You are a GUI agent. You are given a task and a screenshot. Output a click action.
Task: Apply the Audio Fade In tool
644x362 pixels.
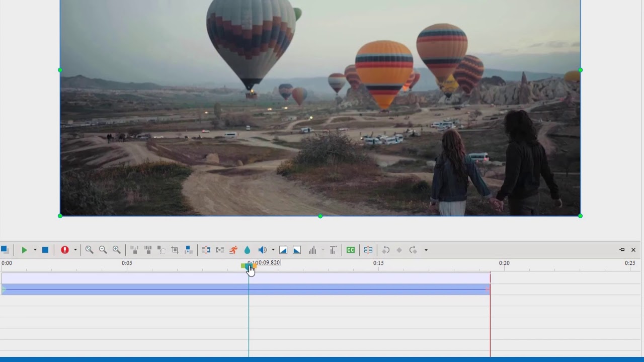[x=283, y=250]
